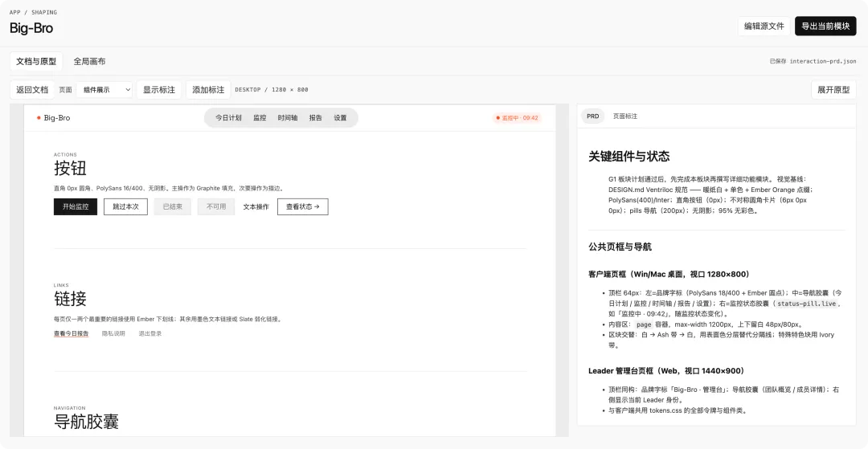Click the DESKTOP / 1280 × 800 label
868x449 pixels.
tap(272, 90)
